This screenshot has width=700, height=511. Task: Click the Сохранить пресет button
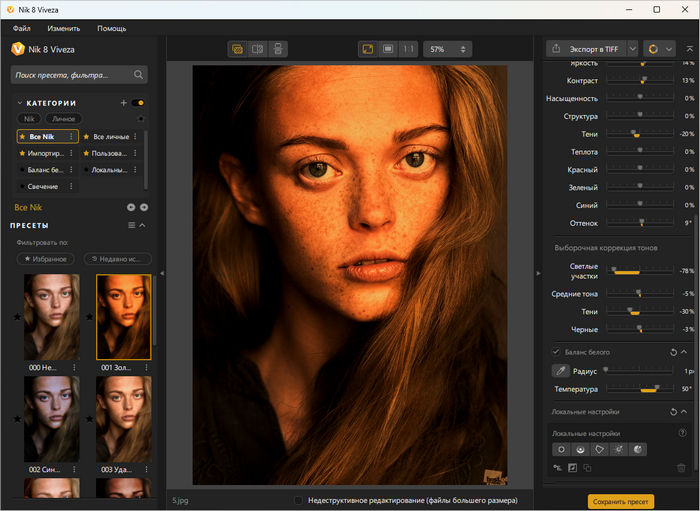tap(620, 501)
